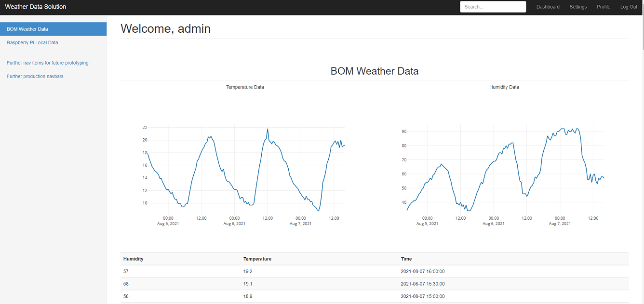Click the Temperature Data chart title
This screenshot has height=304, width=644.
(245, 87)
